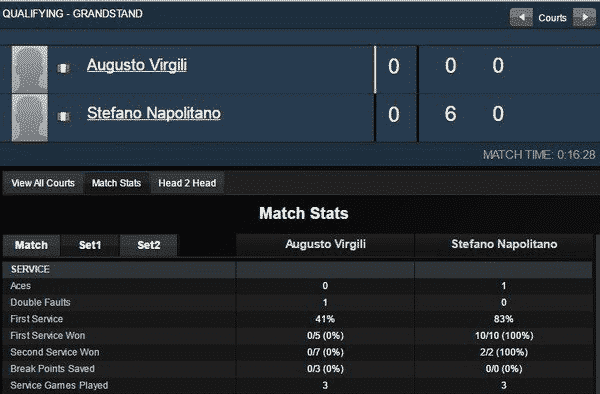The width and height of the screenshot is (600, 394).
Task: Click Stefano Napolitano's flag icon
Action: point(64,116)
